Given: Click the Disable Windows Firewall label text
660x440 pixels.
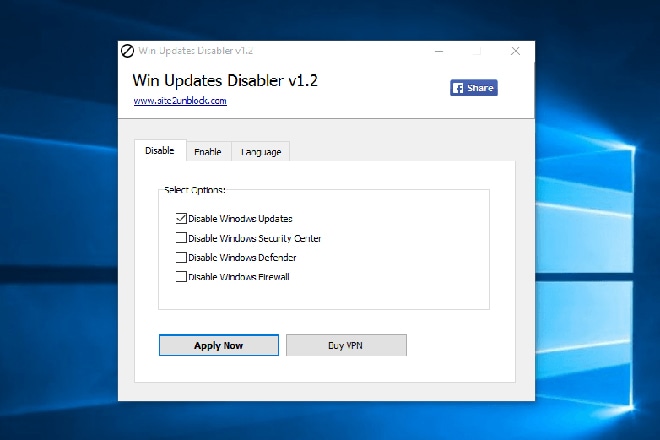Looking at the screenshot, I should tap(239, 277).
